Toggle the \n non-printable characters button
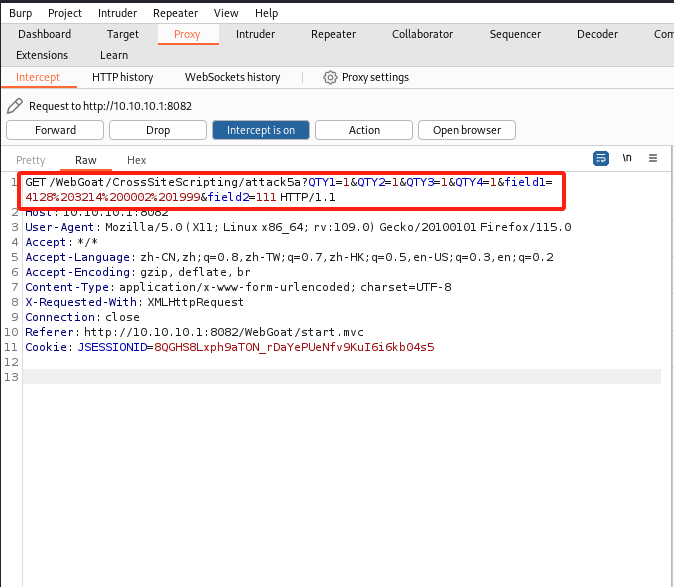Screen dimensions: 674x587 coord(627,158)
